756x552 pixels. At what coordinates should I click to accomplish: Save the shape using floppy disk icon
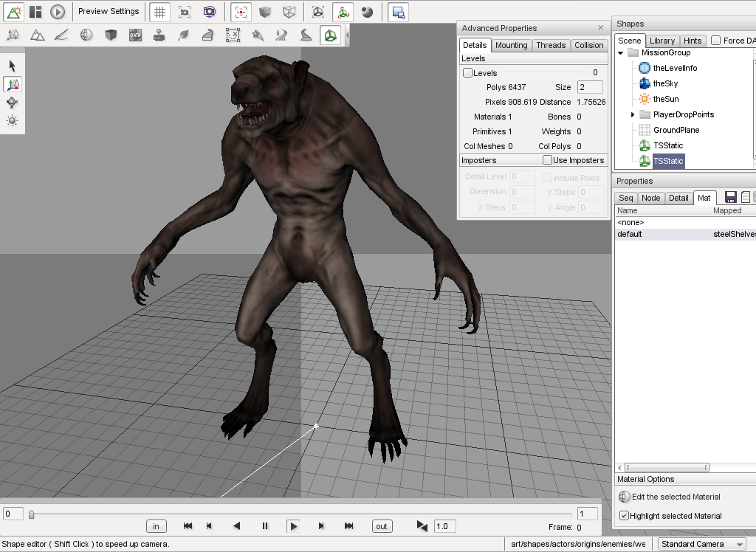(x=731, y=197)
